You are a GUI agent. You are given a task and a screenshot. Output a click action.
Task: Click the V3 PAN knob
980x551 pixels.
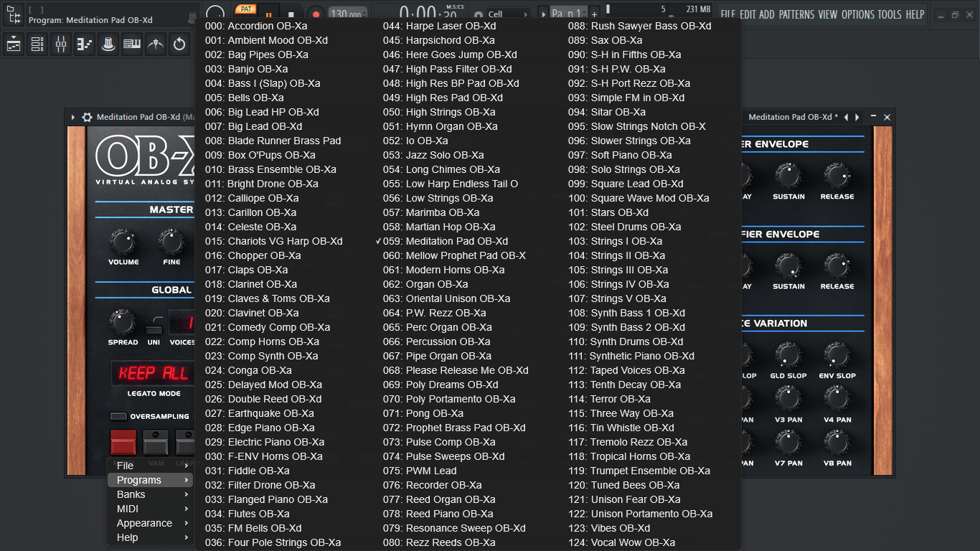pos(788,399)
